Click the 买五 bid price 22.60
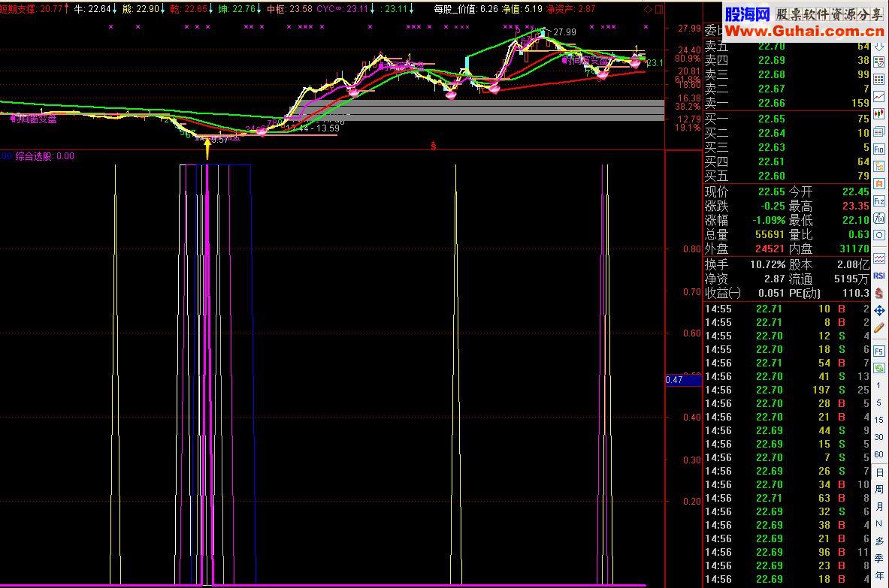 tap(772, 176)
